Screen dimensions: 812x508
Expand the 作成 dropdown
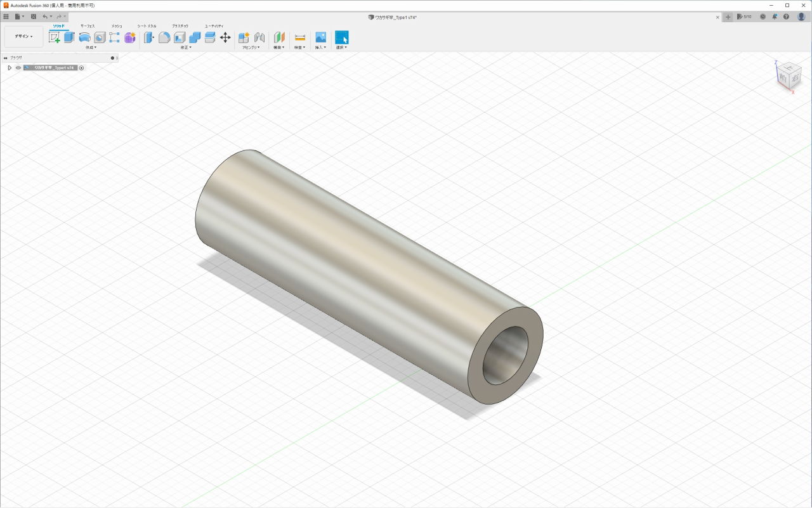pyautogui.click(x=91, y=48)
